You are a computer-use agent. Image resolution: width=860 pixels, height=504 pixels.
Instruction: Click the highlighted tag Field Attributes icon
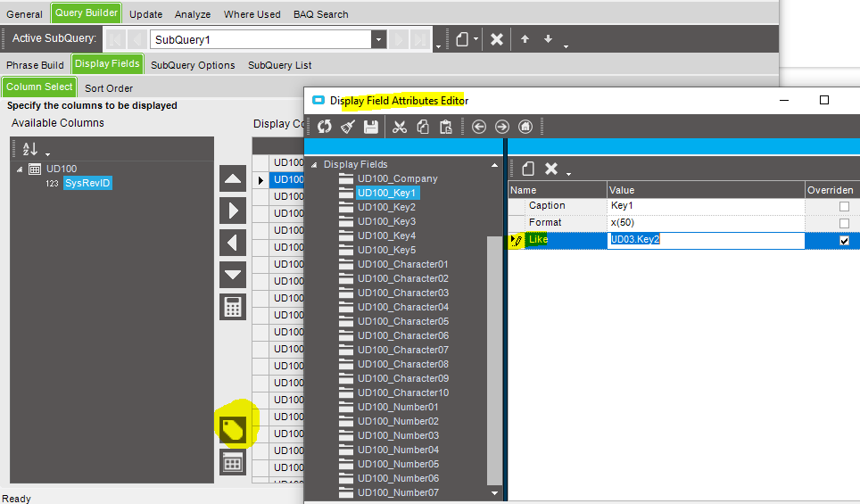pyautogui.click(x=233, y=429)
